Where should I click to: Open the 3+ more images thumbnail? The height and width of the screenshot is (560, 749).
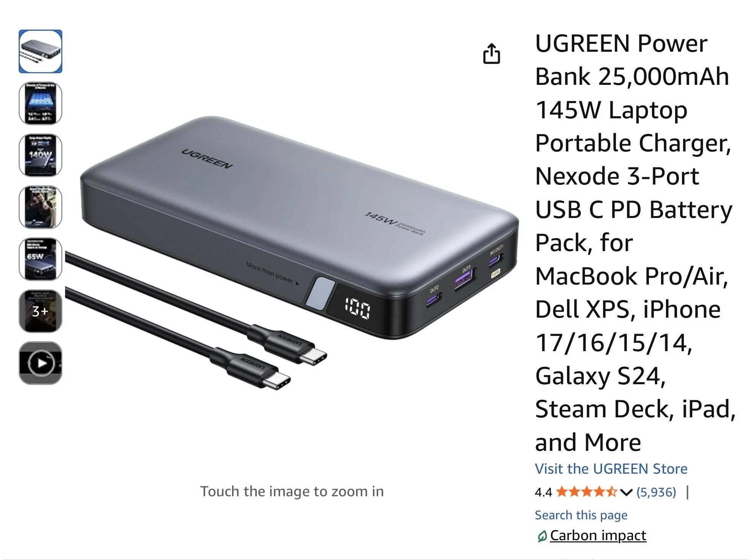[x=40, y=311]
